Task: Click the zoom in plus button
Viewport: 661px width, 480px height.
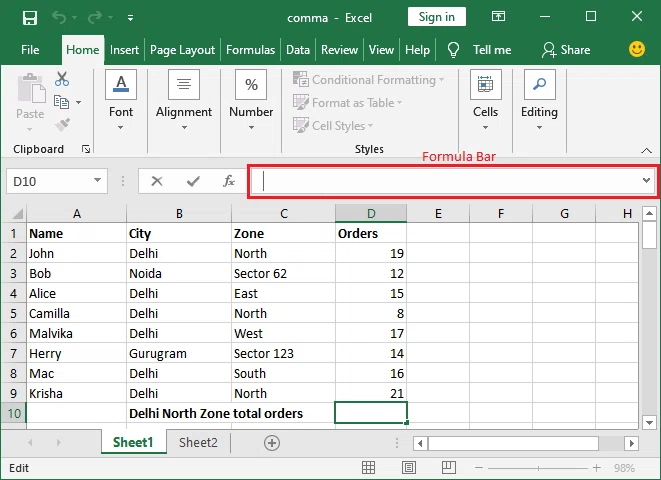Action: coord(597,467)
